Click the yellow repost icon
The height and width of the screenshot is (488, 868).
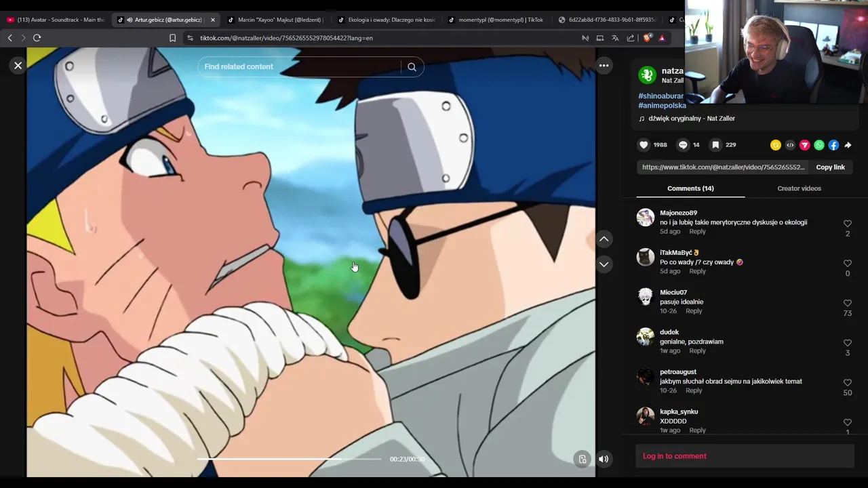click(775, 145)
